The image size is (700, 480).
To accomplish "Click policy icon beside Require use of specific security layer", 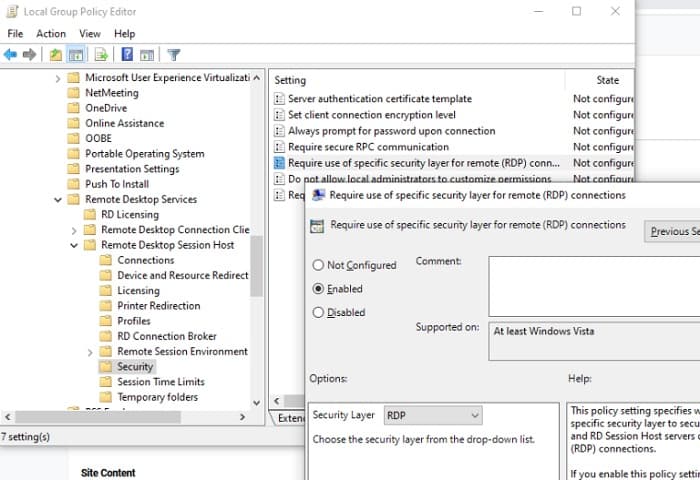I will click(x=279, y=163).
